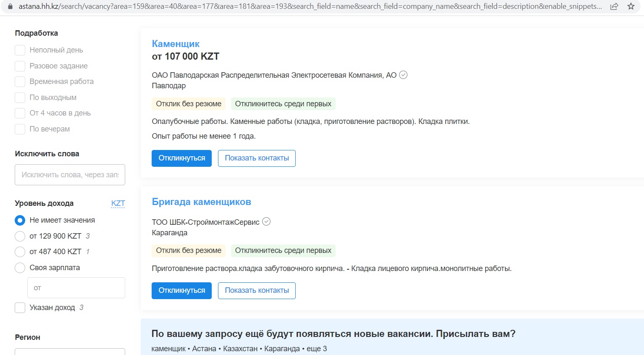The width and height of the screenshot is (644, 355).
Task: Enable the Неполный день checkbox
Action: [20, 50]
